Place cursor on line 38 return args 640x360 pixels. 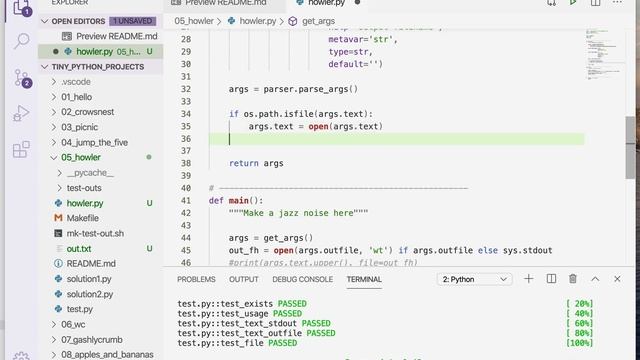[256, 163]
